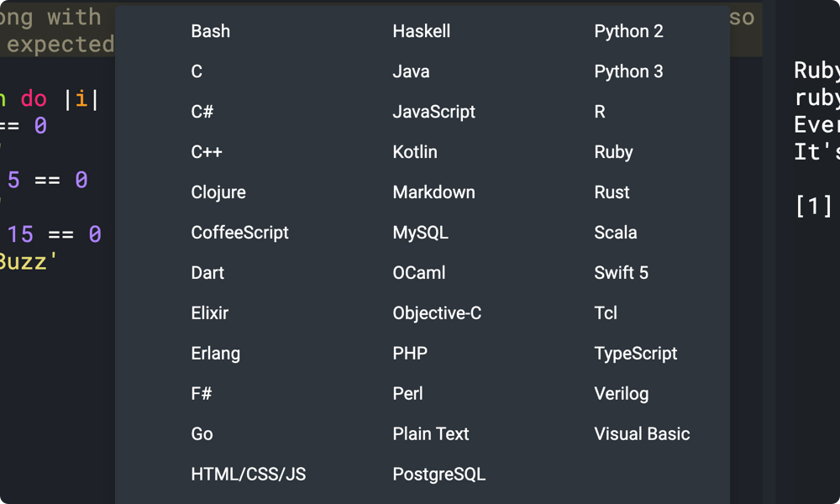Select Plain Text from the list
Screen dimensions: 840x504
point(431,434)
